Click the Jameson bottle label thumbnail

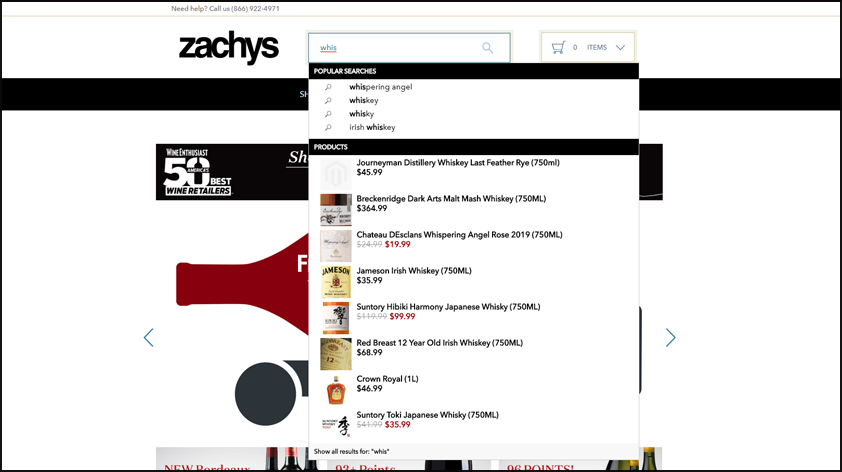(x=336, y=281)
